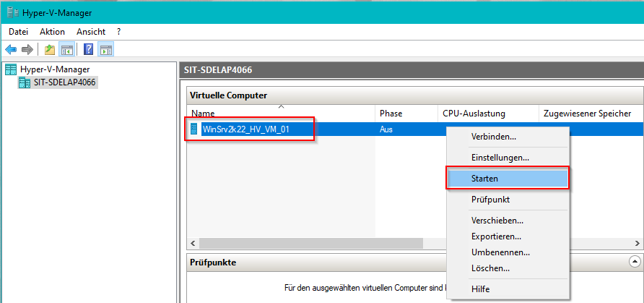Choose Verbinden... in the context menu
Image resolution: width=644 pixels, height=303 pixels.
[493, 136]
